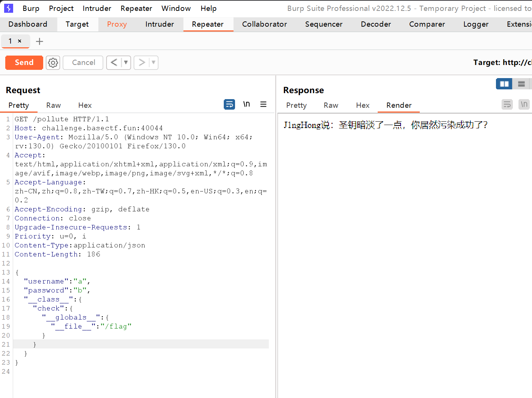This screenshot has height=398, width=532.
Task: Toggle word wrap in Request panel
Action: click(229, 104)
